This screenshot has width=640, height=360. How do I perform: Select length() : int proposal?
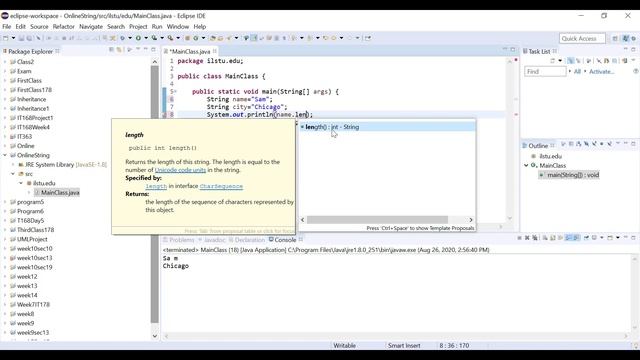[x=388, y=127]
